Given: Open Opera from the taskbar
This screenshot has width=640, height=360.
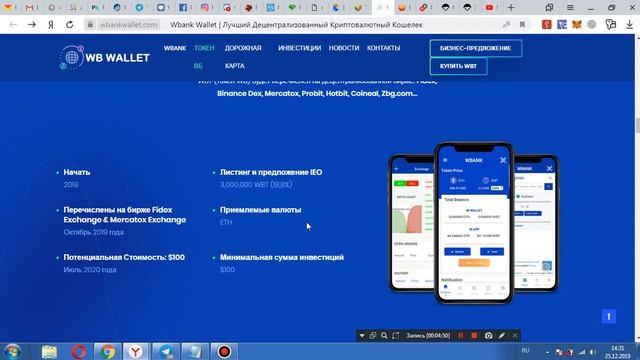Looking at the screenshot, I should (79, 351).
